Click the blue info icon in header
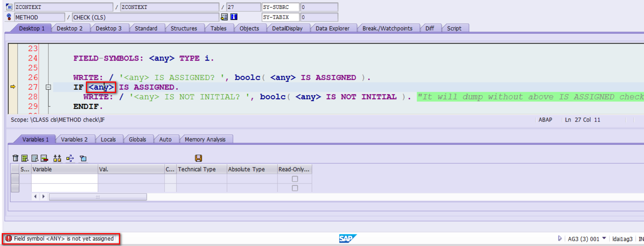644x246 pixels. coord(234,17)
